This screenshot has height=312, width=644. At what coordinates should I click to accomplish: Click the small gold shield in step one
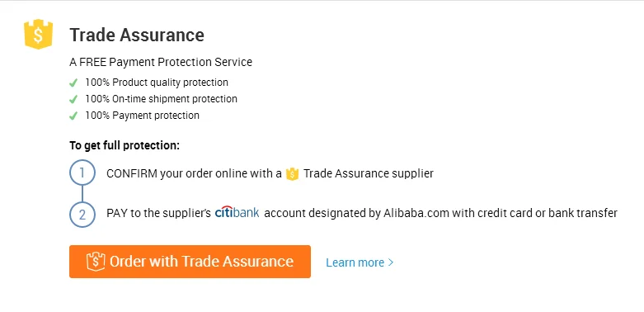coord(292,174)
